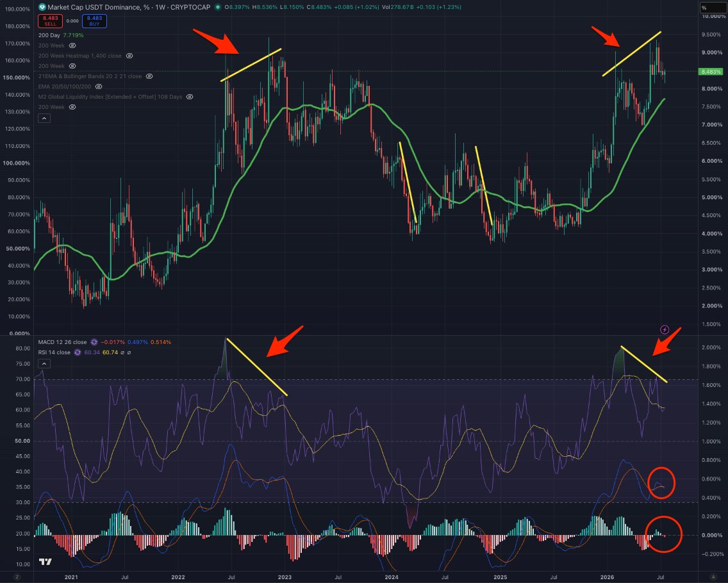Collapse the main chart indicator legend
Screen dimensions: 728x583
click(44, 119)
